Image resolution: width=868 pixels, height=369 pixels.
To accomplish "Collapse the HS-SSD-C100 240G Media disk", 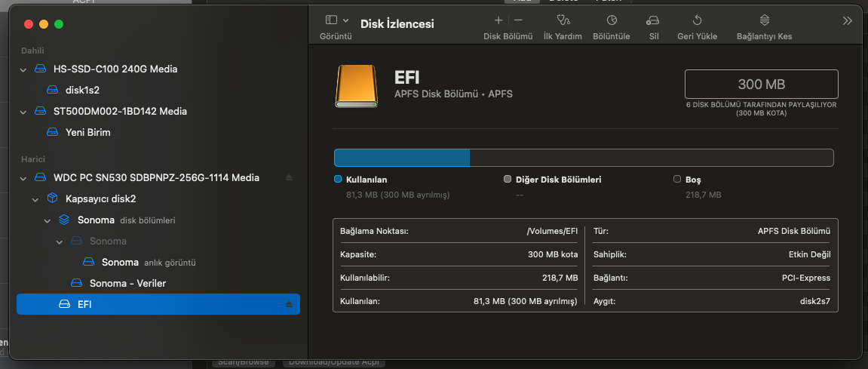I will coord(23,69).
